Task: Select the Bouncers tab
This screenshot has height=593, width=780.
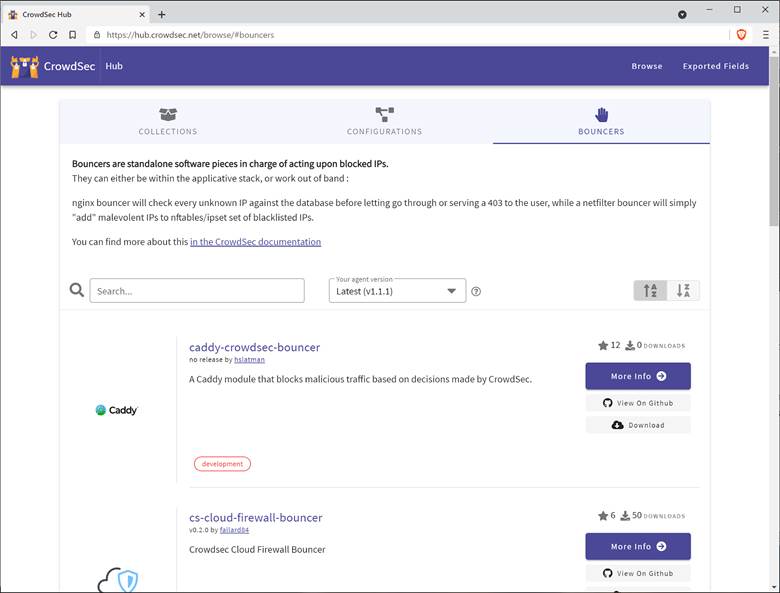Action: (601, 122)
